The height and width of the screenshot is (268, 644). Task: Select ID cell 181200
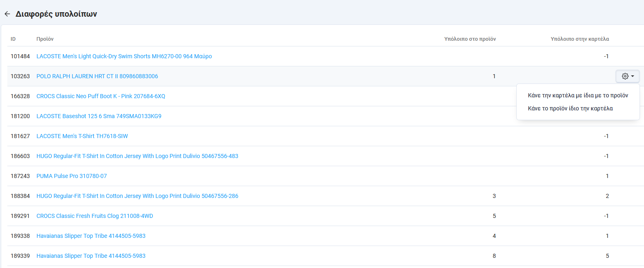(20, 116)
